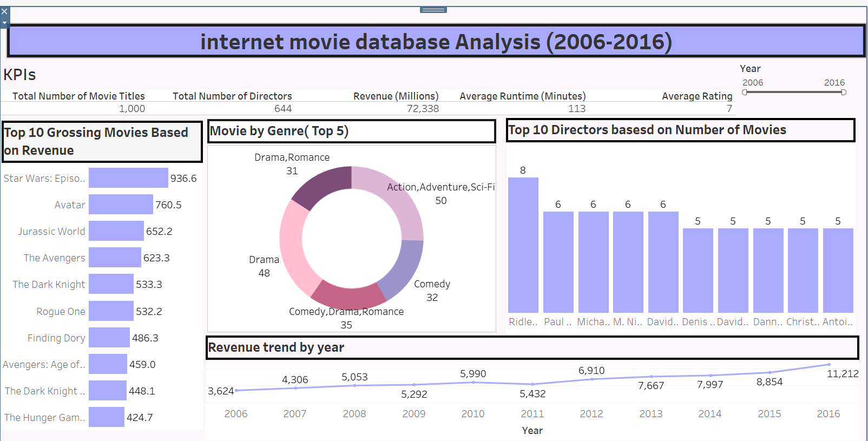
Task: Select the Star Wars revenue bar
Action: tap(128, 178)
